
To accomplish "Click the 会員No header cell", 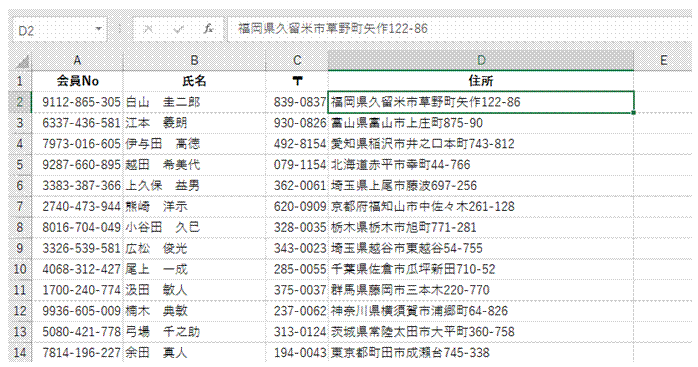I will point(77,81).
